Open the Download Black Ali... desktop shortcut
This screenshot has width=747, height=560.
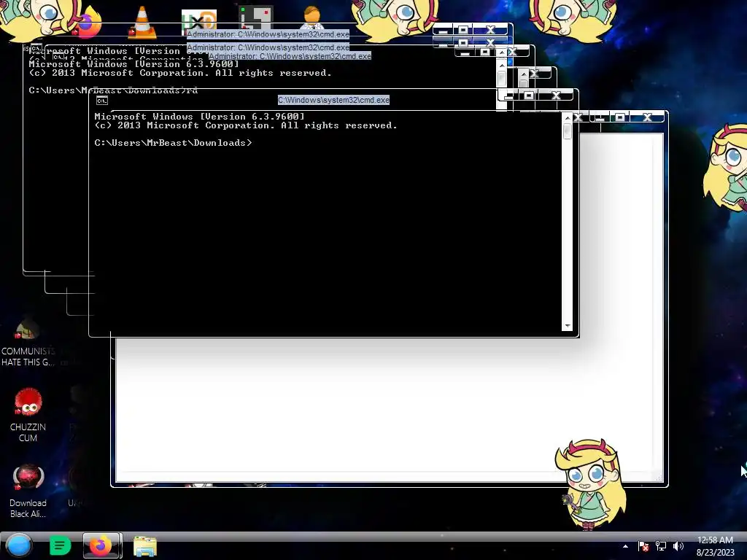click(28, 491)
